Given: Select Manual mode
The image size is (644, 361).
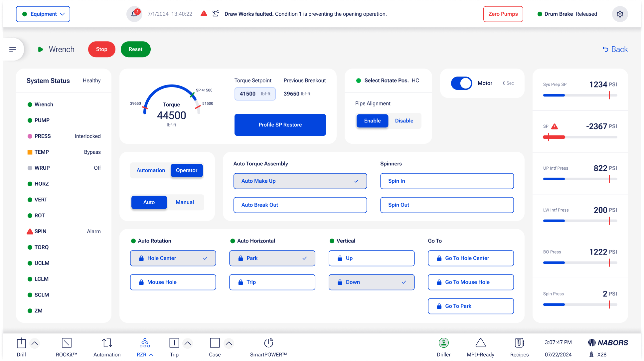Looking at the screenshot, I should coord(185,202).
